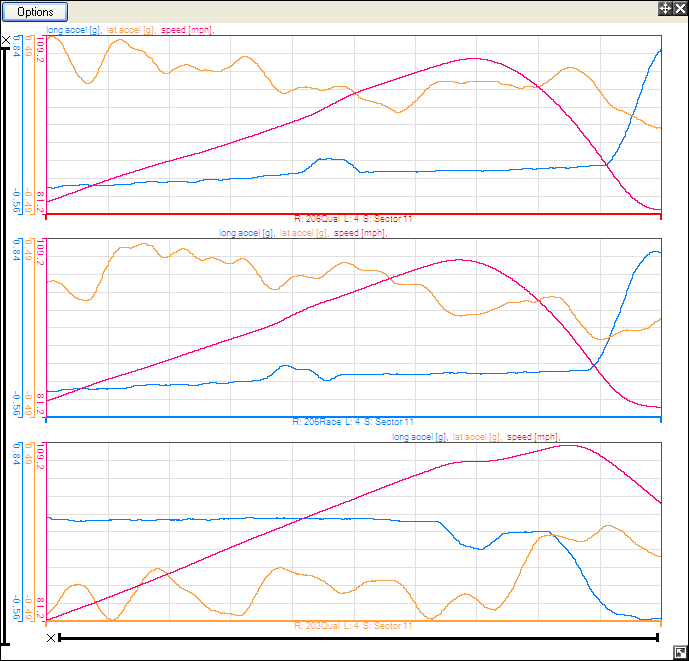Close the chart panel with the X icon
The image size is (689, 661).
(x=678, y=8)
